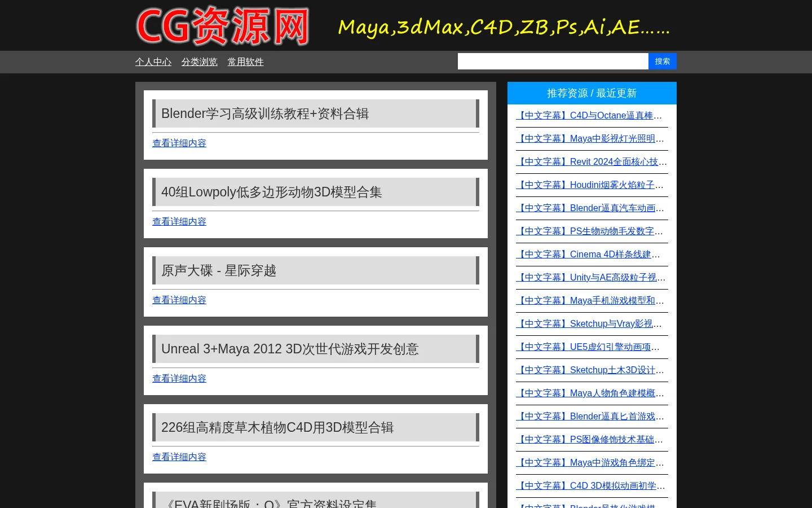View details link under 226组高精度草木植物 post
This screenshot has width=812, height=508.
pyautogui.click(x=179, y=457)
